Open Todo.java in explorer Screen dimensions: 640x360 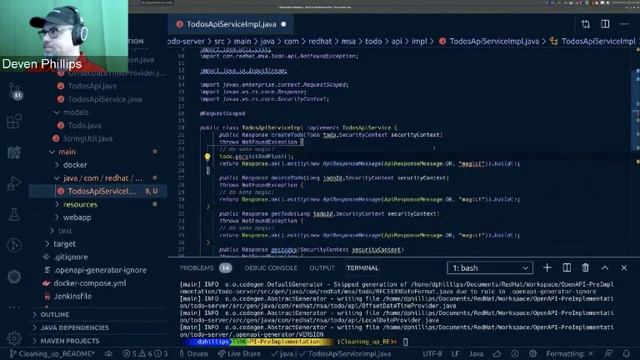pos(84,125)
